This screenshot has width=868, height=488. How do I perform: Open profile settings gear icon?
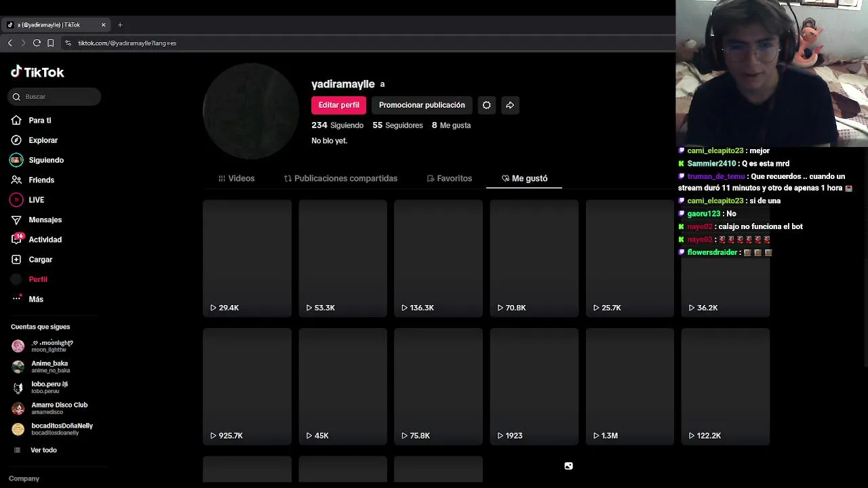click(x=486, y=105)
